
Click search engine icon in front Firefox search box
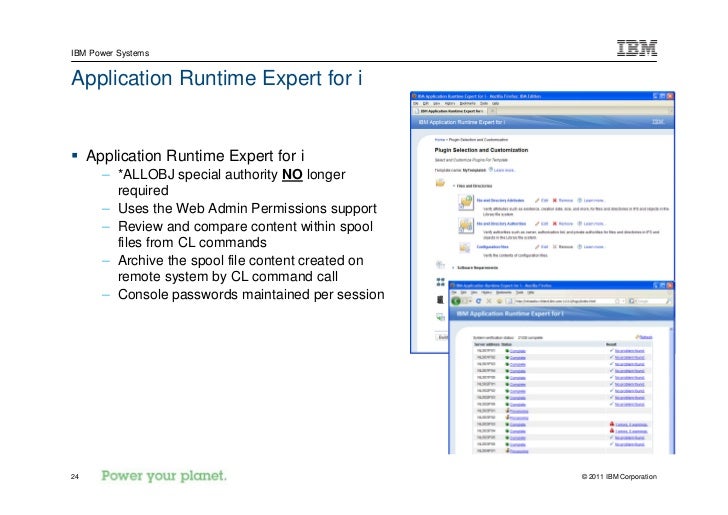pyautogui.click(x=632, y=301)
